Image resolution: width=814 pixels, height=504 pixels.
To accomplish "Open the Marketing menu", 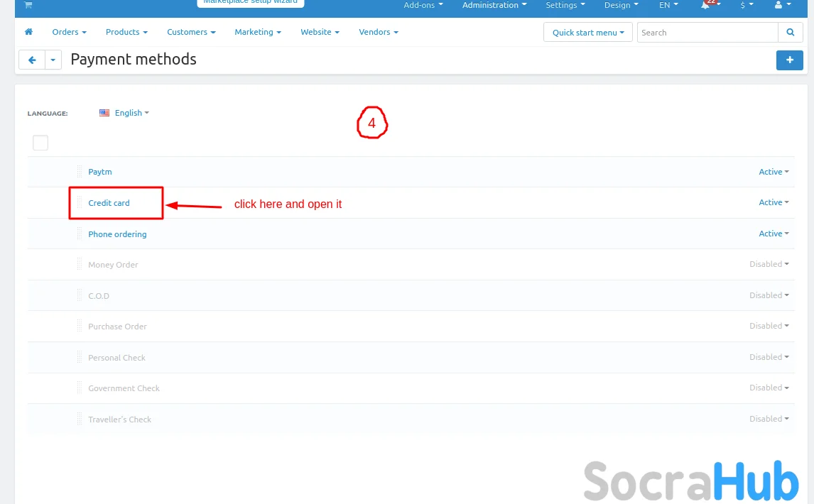I will click(258, 32).
